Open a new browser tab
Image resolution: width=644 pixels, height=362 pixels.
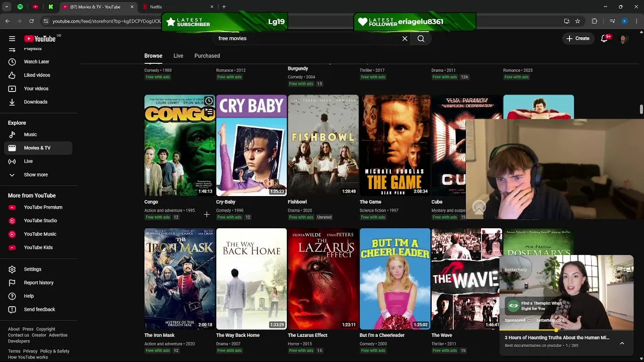[x=224, y=7]
